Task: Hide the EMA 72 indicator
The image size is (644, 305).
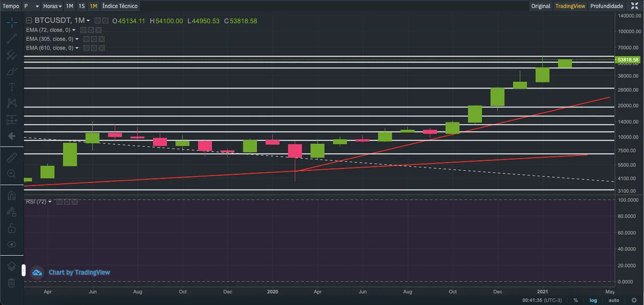Action: 83,30
